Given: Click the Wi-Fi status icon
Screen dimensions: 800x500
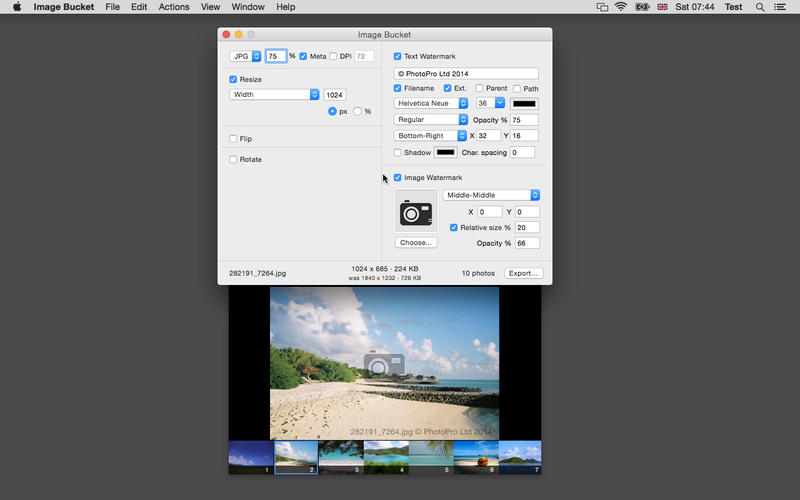Looking at the screenshot, I should 621,7.
